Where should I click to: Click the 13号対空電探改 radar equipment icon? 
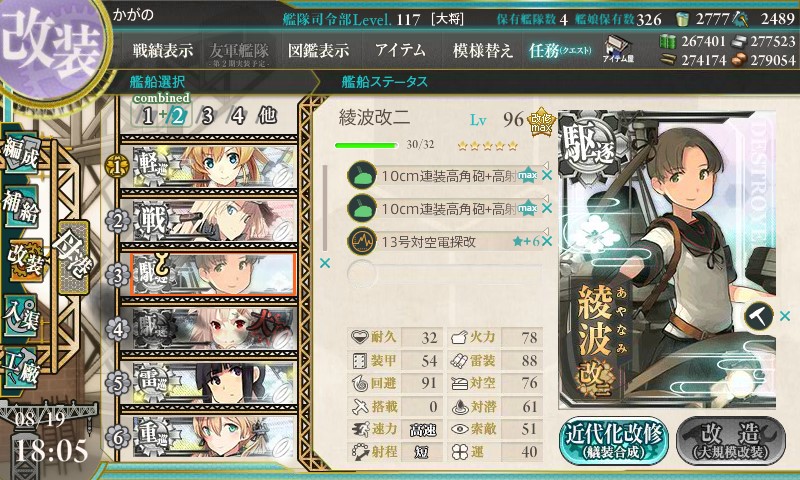(x=362, y=241)
